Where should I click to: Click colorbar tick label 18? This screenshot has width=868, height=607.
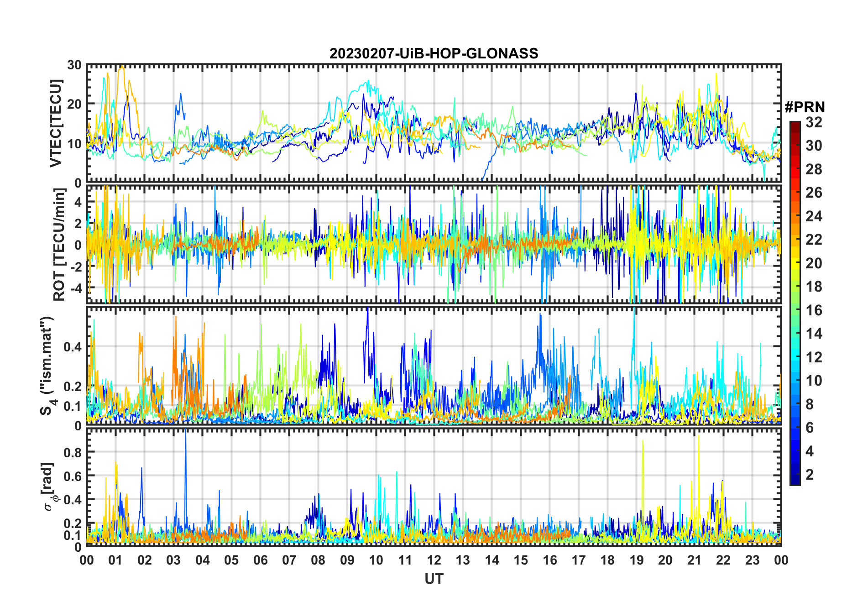[814, 287]
